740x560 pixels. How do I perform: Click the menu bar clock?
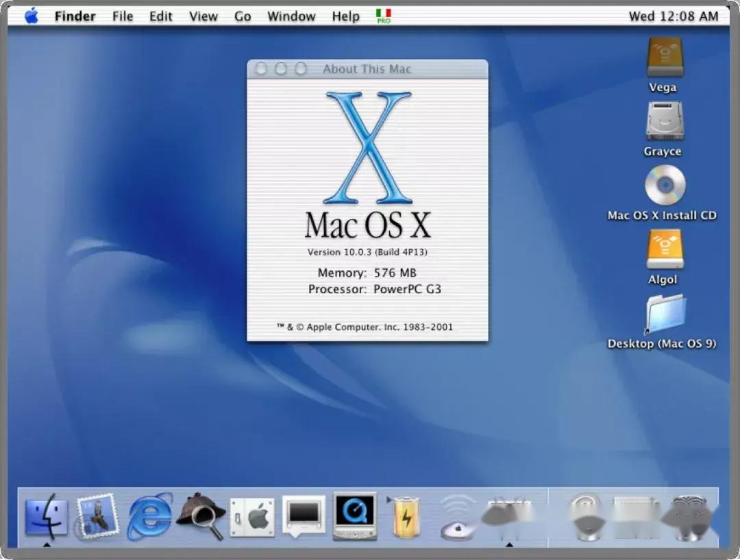pyautogui.click(x=673, y=16)
